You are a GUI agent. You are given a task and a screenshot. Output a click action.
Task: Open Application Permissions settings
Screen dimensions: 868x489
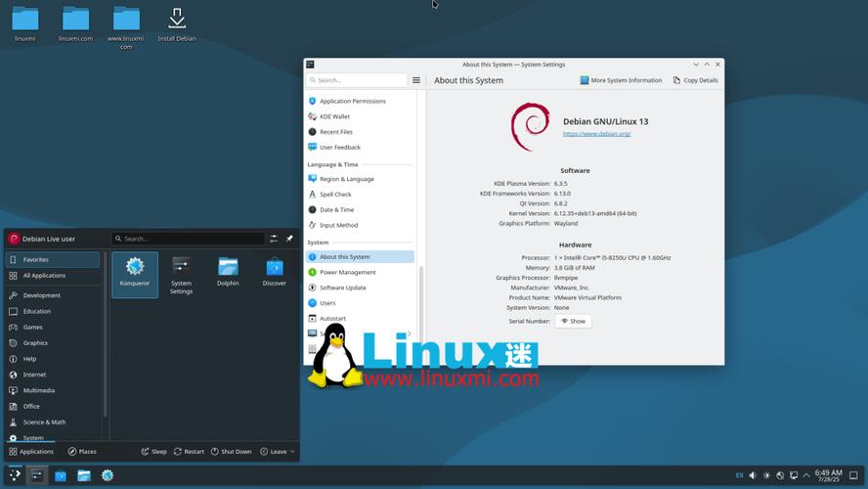tap(360, 101)
